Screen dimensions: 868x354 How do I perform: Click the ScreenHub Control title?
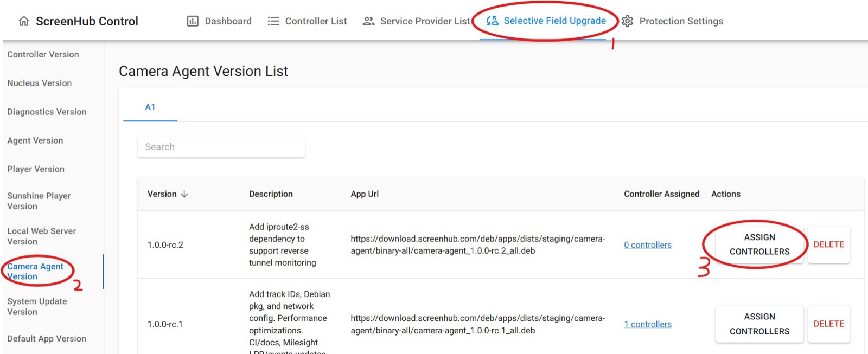87,21
